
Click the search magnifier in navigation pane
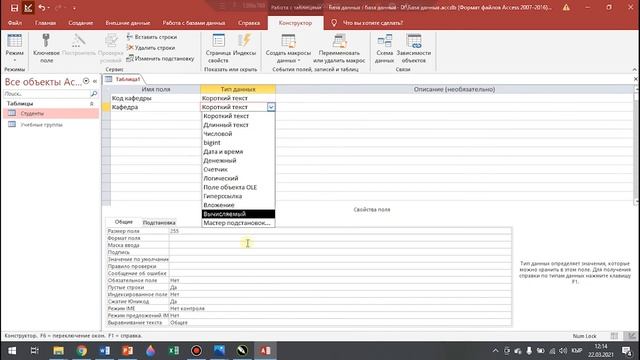click(x=94, y=94)
